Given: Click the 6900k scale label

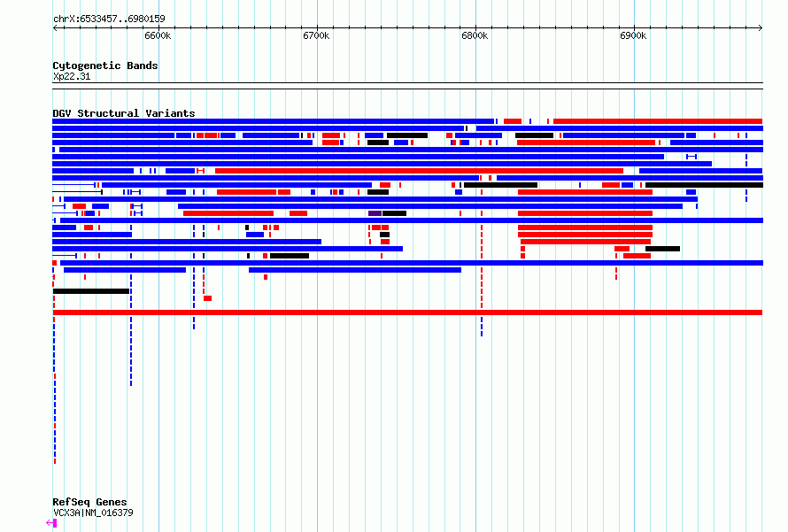Looking at the screenshot, I should tap(633, 35).
